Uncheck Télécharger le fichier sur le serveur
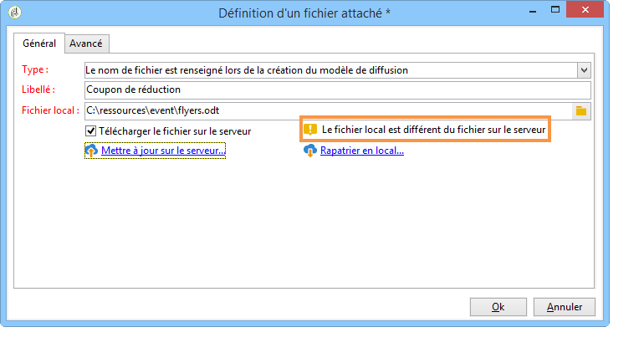Viewport: 644px width, 358px height. [91, 131]
